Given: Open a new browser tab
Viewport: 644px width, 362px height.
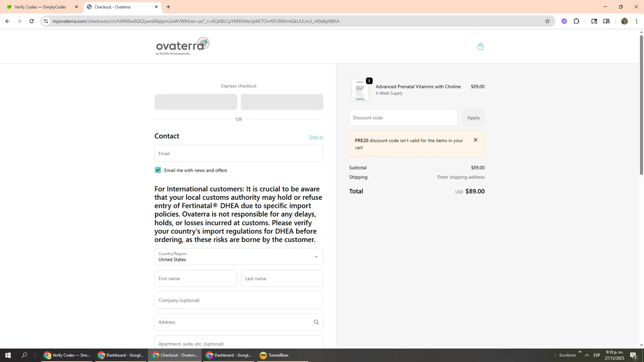Looking at the screenshot, I should pos(168,7).
